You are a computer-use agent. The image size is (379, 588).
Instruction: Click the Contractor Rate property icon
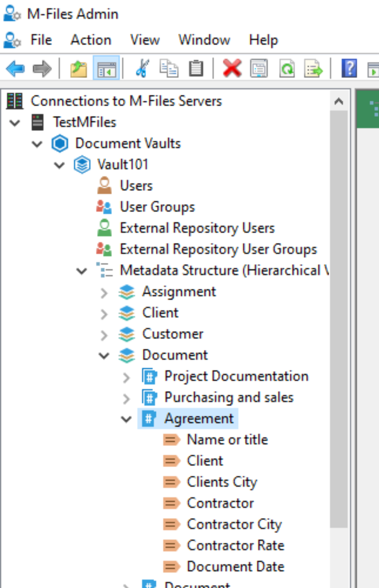(x=171, y=546)
